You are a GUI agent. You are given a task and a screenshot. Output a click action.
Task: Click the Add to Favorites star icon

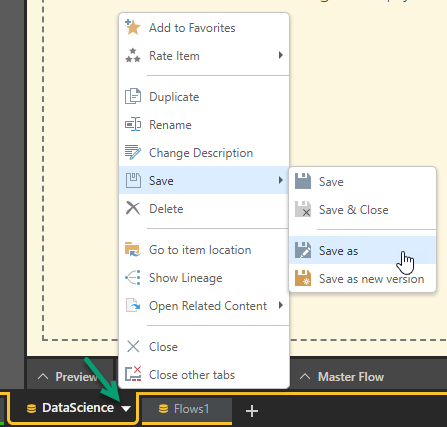133,27
